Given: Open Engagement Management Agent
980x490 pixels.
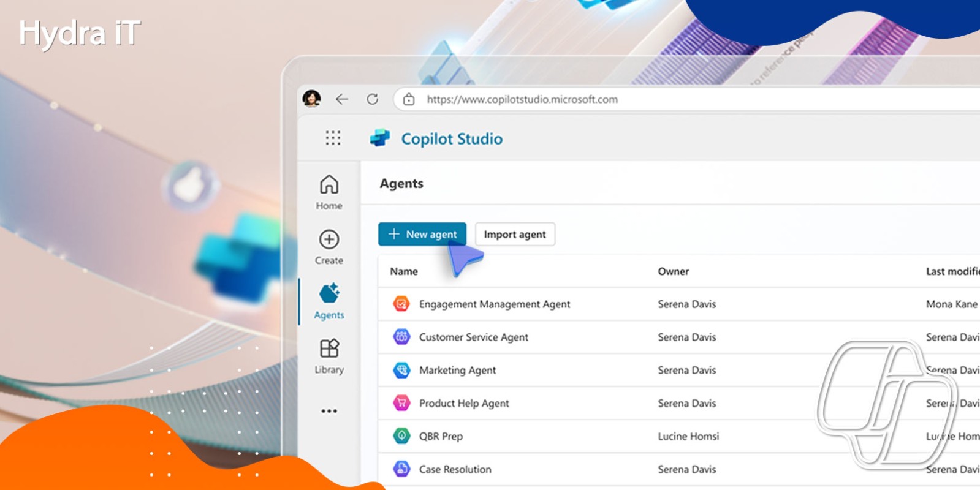Looking at the screenshot, I should click(495, 304).
